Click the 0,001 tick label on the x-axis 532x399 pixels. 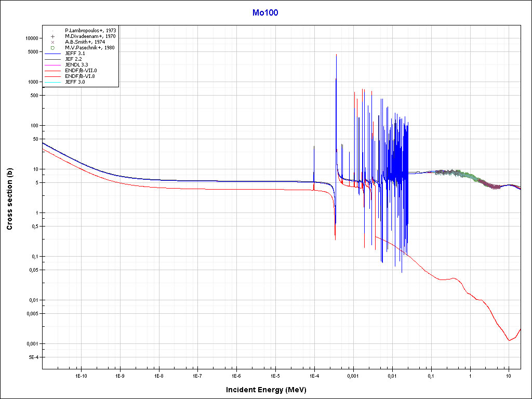(x=353, y=375)
